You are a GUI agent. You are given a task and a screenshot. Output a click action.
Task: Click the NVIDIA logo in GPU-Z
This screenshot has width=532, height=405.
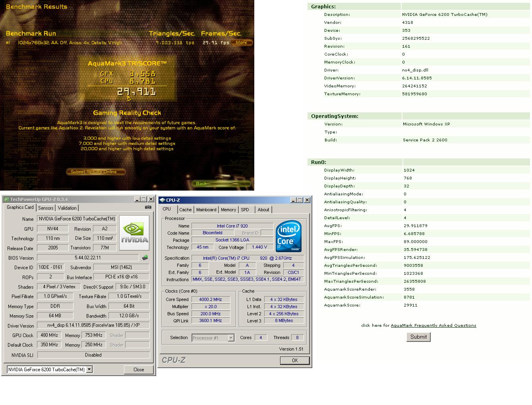coord(134,233)
